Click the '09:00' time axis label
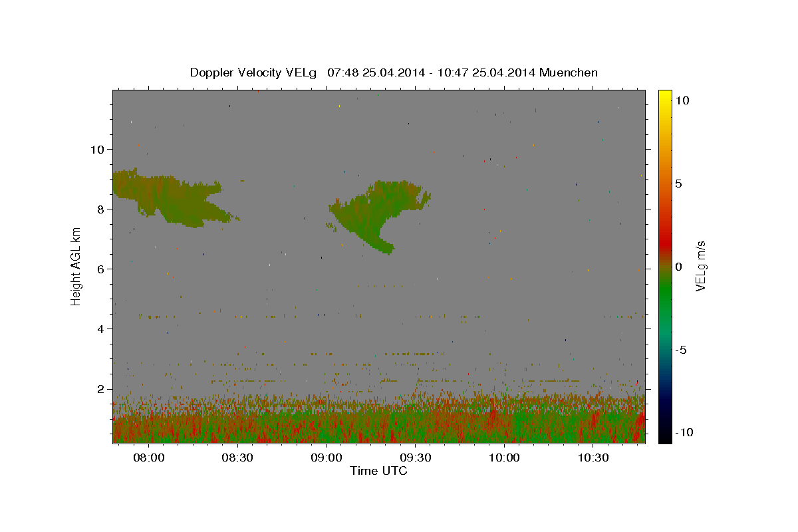 coord(327,458)
